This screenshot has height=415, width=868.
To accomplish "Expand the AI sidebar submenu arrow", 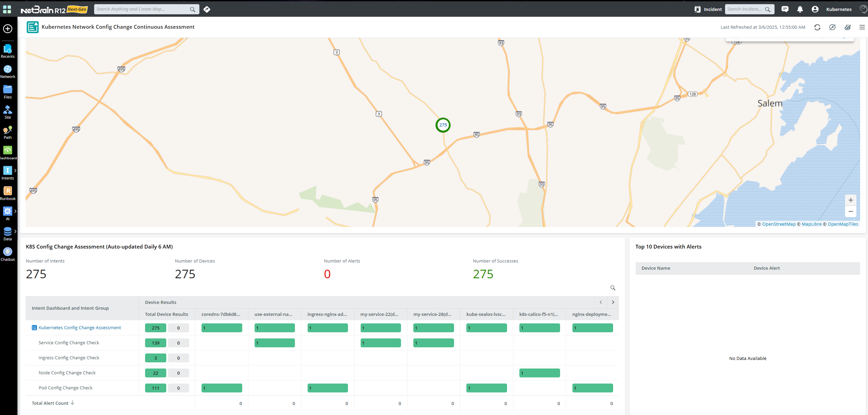I will click(15, 211).
